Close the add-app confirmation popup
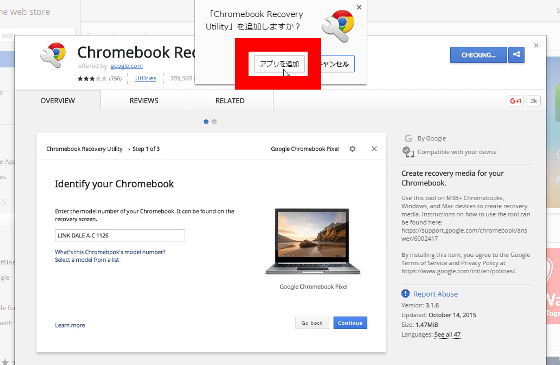The width and height of the screenshot is (560, 365). tap(359, 7)
